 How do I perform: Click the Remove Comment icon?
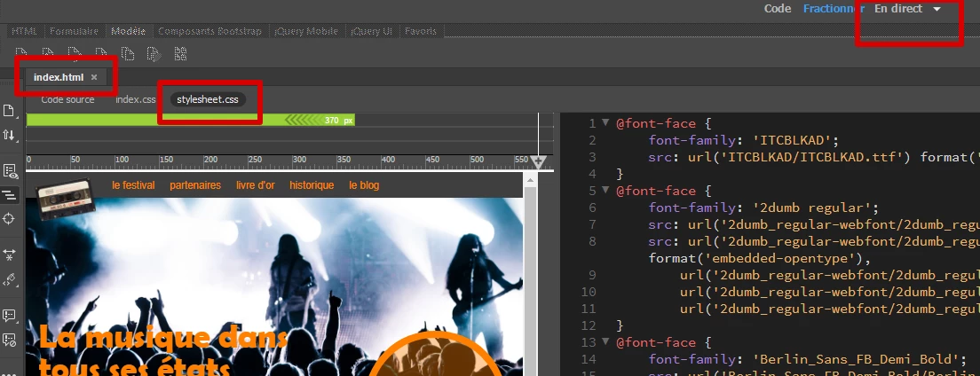(x=9, y=340)
